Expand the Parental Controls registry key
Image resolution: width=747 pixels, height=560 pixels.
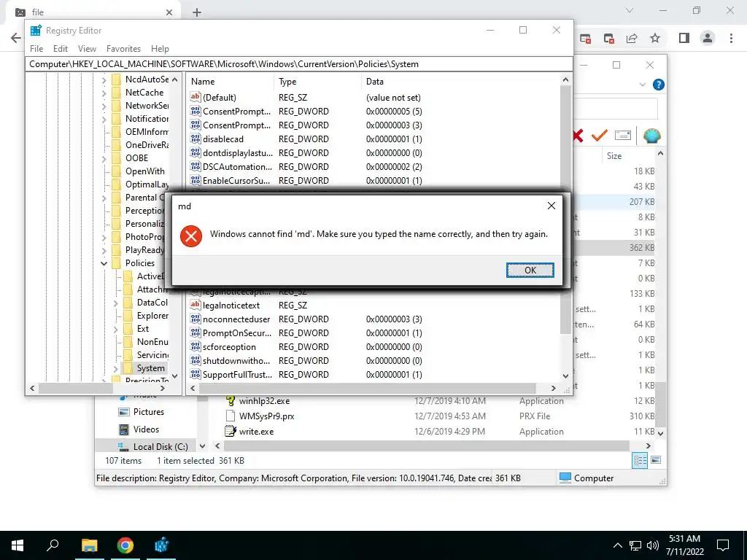pyautogui.click(x=104, y=198)
